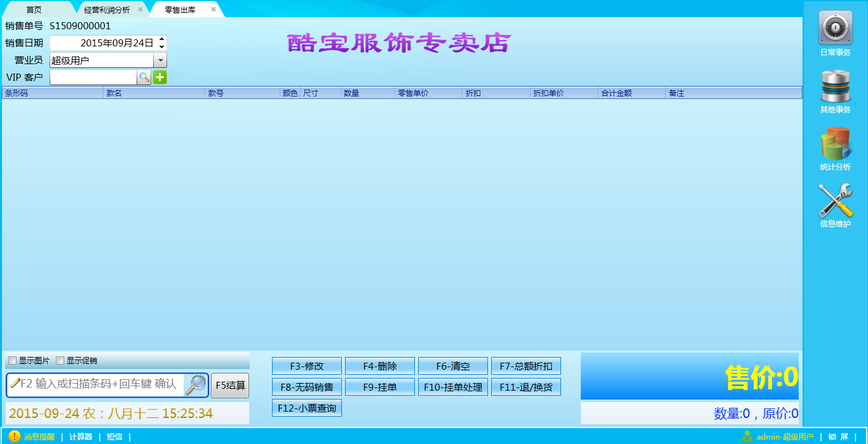Switch to the 首页 tab
Viewport: 868px width, 444px height.
tap(34, 10)
